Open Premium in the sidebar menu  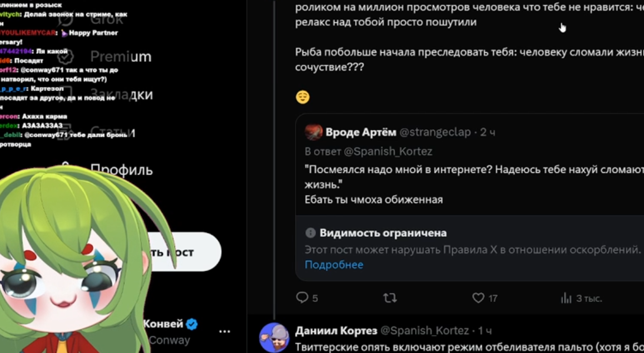(x=121, y=57)
